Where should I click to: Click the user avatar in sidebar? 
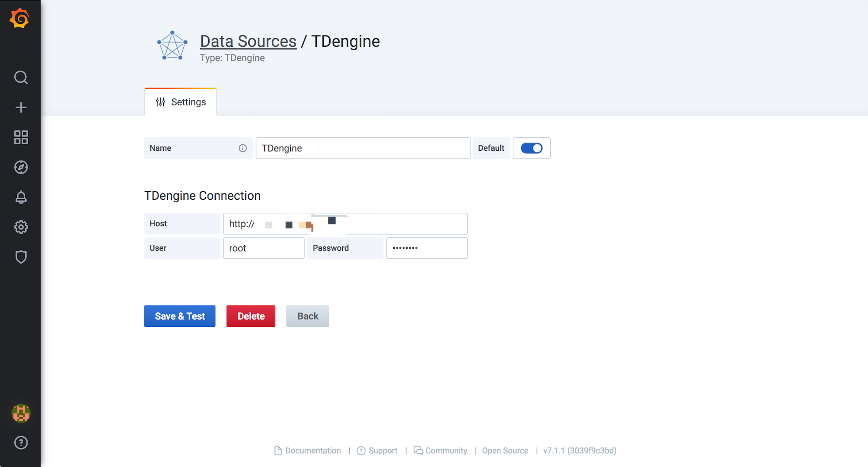click(x=21, y=413)
